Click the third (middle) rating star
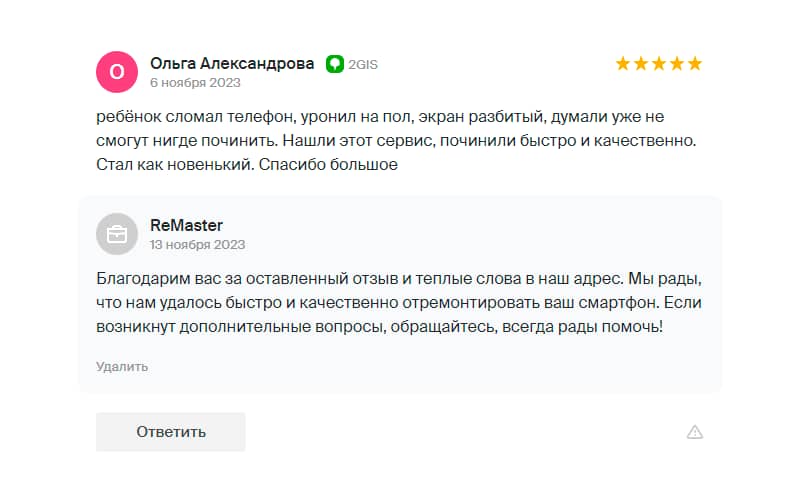The width and height of the screenshot is (805, 501). tap(659, 64)
